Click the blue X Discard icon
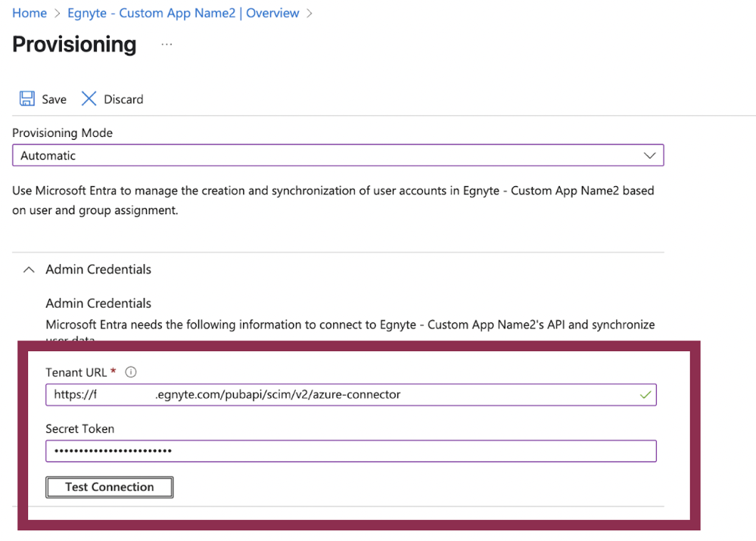The width and height of the screenshot is (756, 541). pos(89,98)
